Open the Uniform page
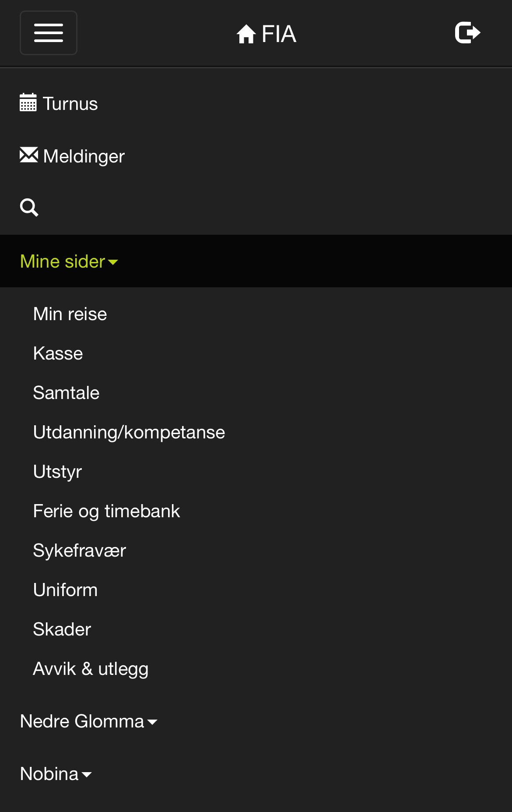512x812 pixels. pos(66,590)
